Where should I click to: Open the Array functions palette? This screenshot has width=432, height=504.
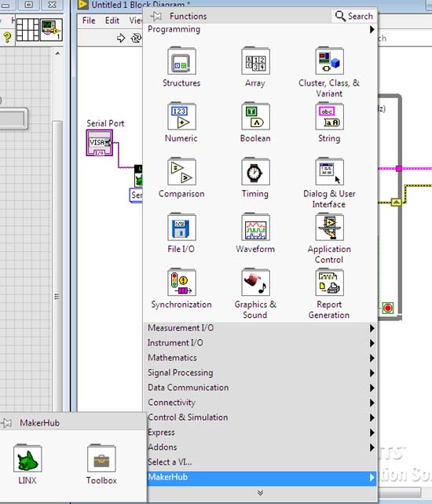[x=255, y=61]
